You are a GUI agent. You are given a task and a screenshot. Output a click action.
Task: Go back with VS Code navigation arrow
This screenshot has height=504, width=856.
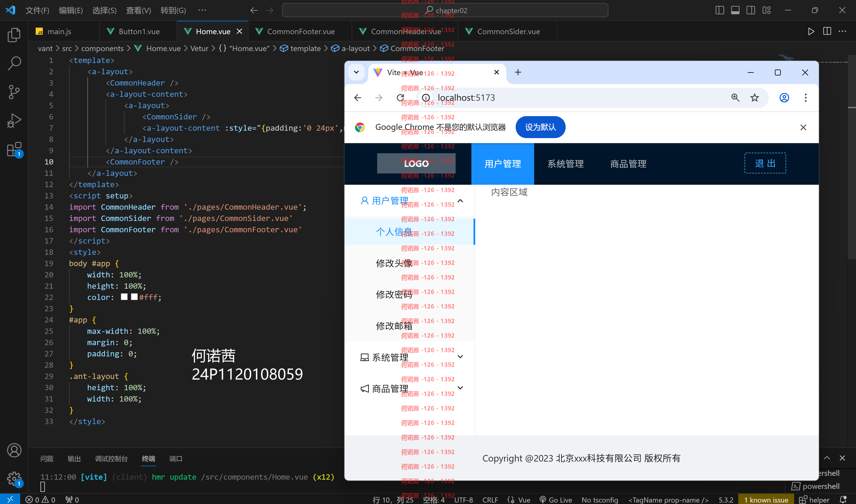point(254,10)
